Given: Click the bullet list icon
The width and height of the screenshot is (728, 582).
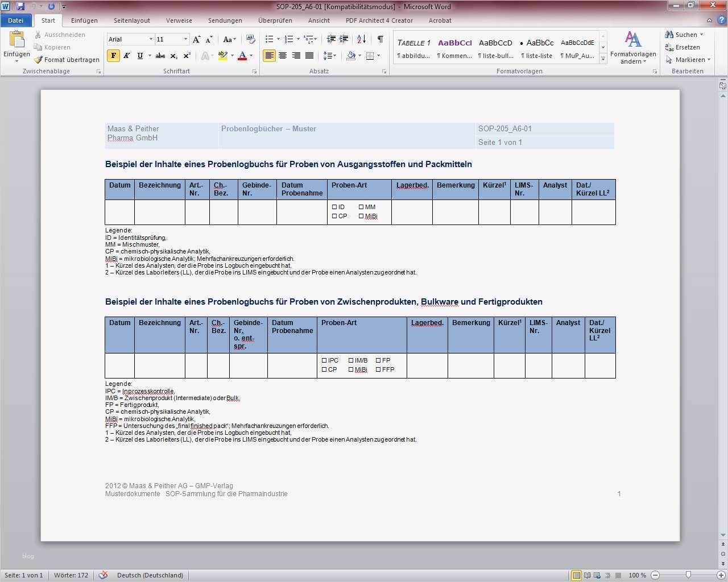Looking at the screenshot, I should tap(269, 39).
